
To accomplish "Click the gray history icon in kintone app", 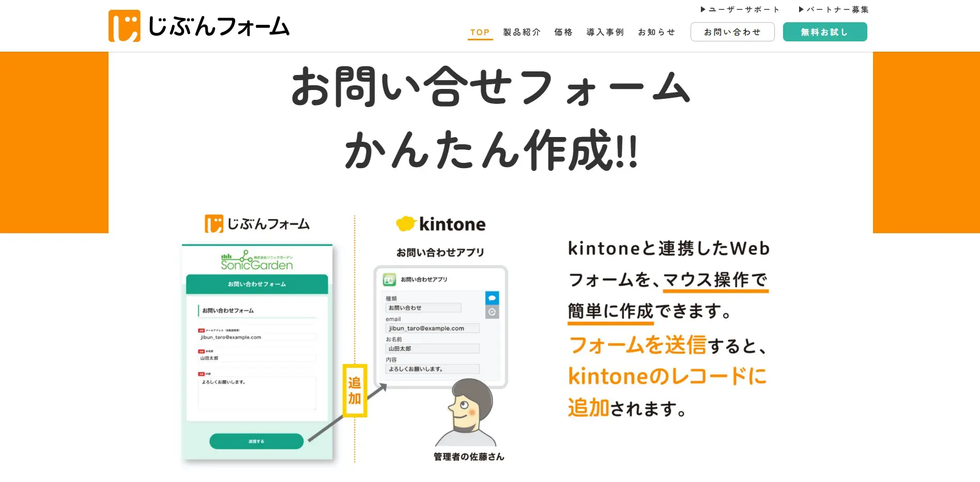I will click(492, 312).
